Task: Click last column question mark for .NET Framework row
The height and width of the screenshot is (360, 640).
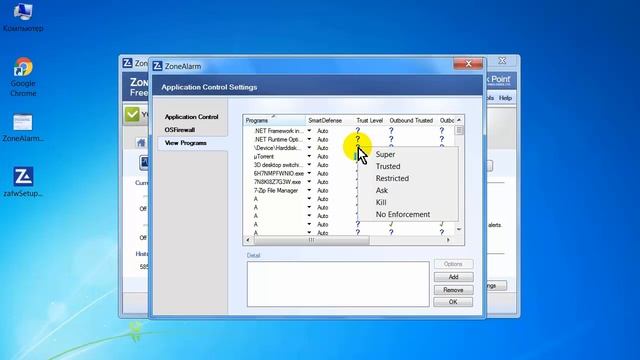Action: [442, 131]
